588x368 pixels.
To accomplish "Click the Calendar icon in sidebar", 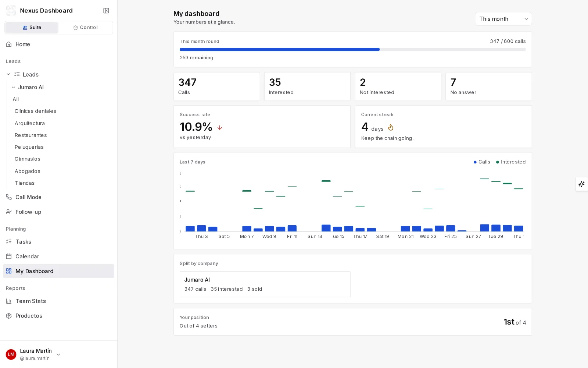I will [9, 256].
